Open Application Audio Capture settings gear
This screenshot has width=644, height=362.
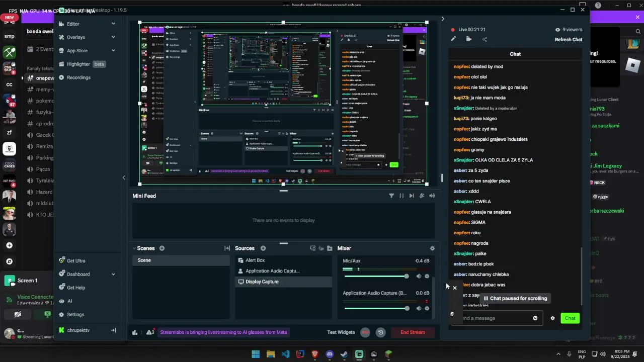pos(427,308)
